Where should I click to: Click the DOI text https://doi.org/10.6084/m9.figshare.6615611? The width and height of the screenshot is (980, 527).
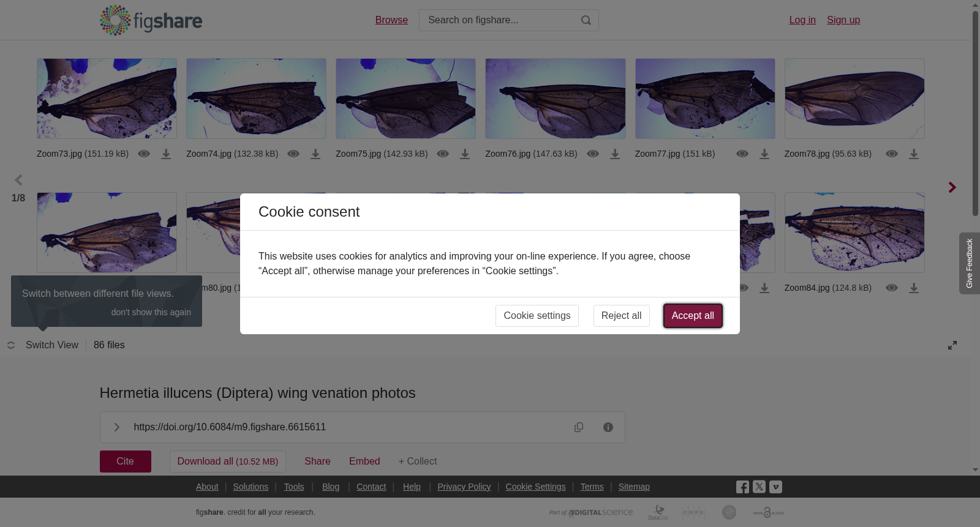(230, 427)
